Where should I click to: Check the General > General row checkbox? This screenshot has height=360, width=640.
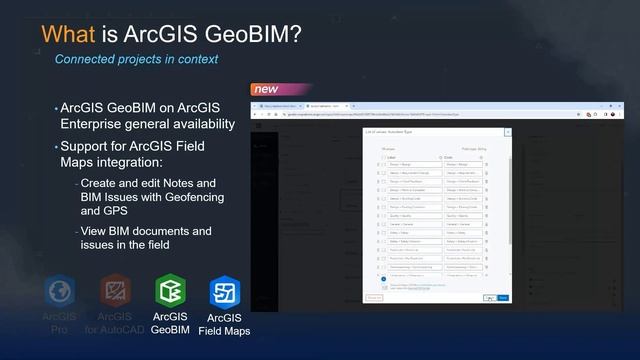pos(384,224)
